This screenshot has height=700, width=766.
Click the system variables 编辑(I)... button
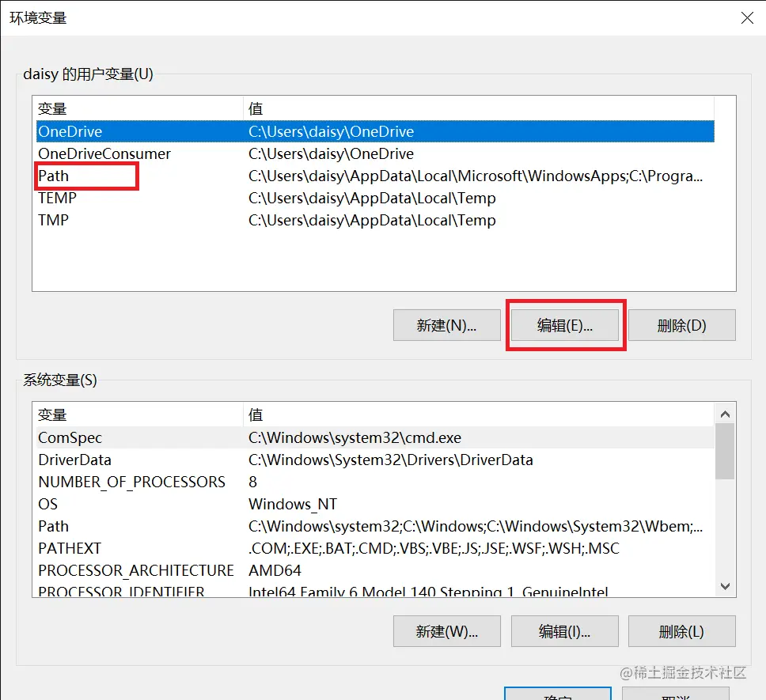tap(565, 631)
